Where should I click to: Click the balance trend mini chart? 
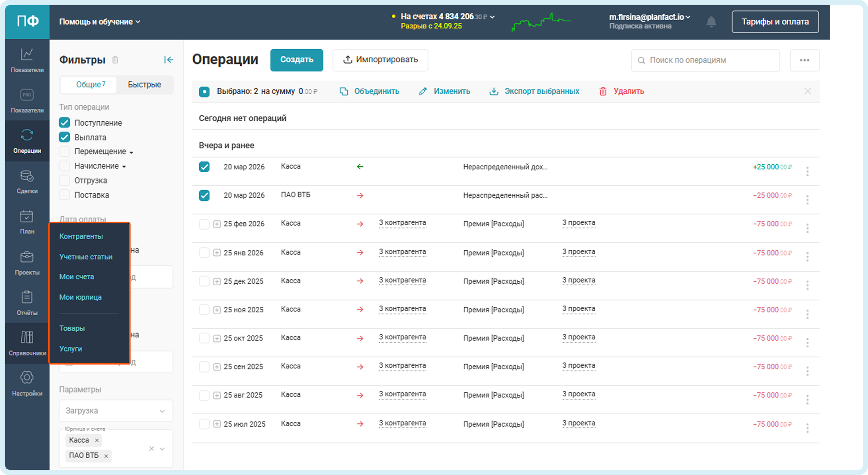541,22
